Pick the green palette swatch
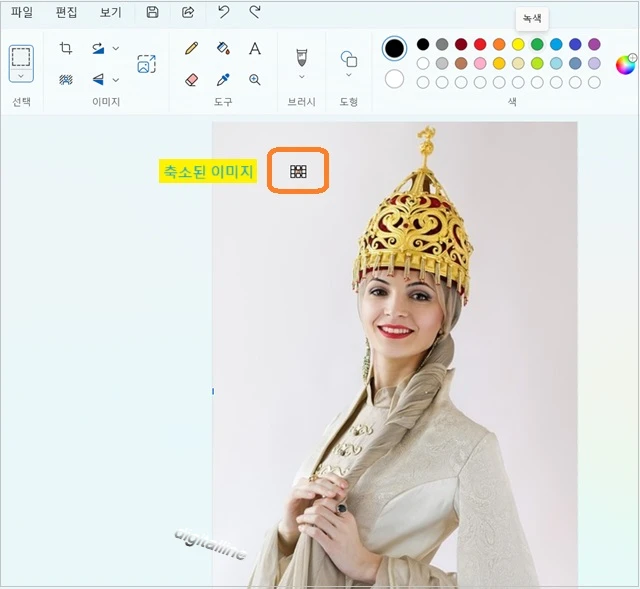Image resolution: width=640 pixels, height=589 pixels. click(x=537, y=44)
